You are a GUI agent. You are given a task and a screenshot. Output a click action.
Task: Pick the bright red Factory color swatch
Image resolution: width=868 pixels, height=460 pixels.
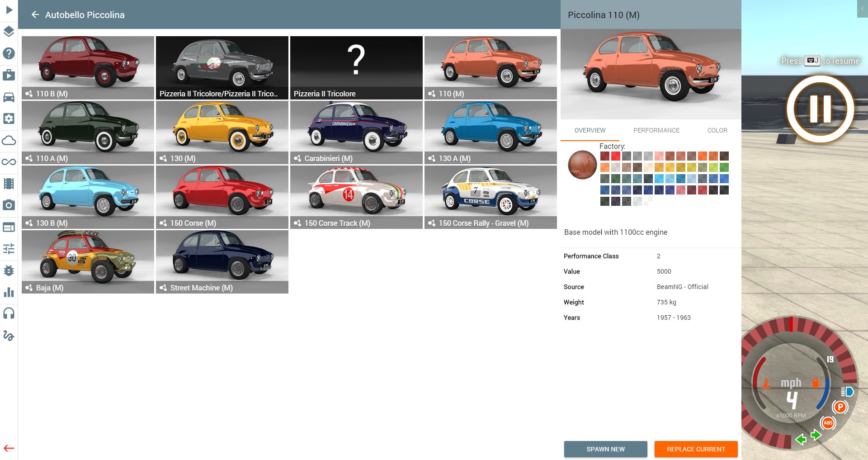[616, 156]
